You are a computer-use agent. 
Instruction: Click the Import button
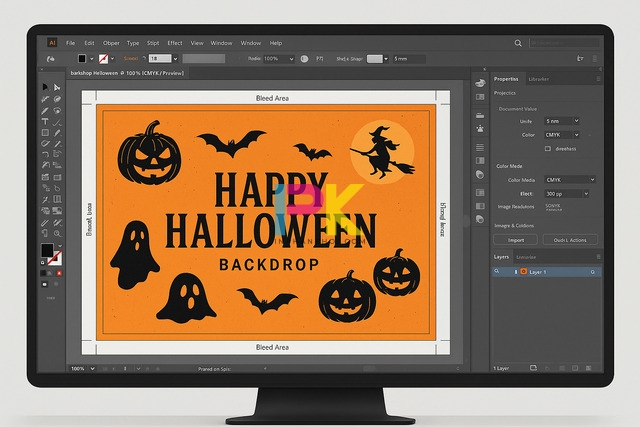point(516,240)
